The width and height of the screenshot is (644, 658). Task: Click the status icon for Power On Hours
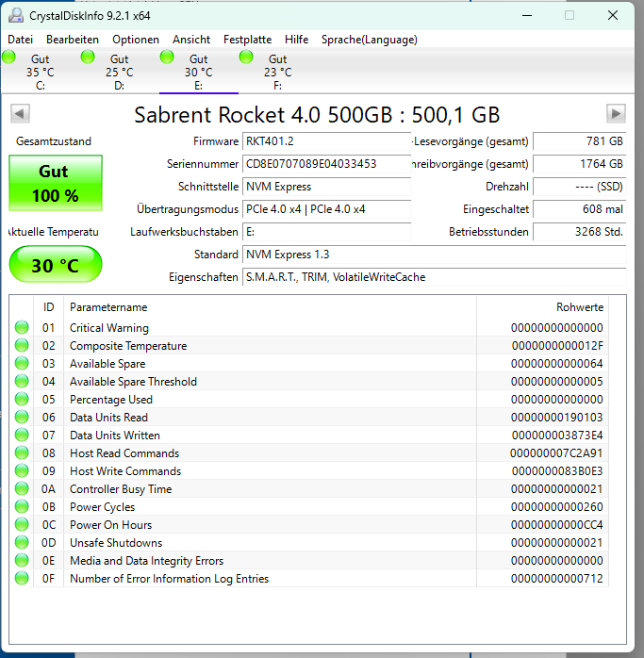tap(22, 524)
